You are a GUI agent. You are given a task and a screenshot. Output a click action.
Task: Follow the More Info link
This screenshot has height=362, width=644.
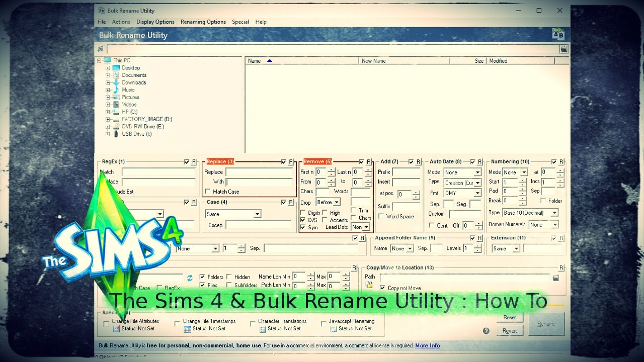[x=427, y=345]
